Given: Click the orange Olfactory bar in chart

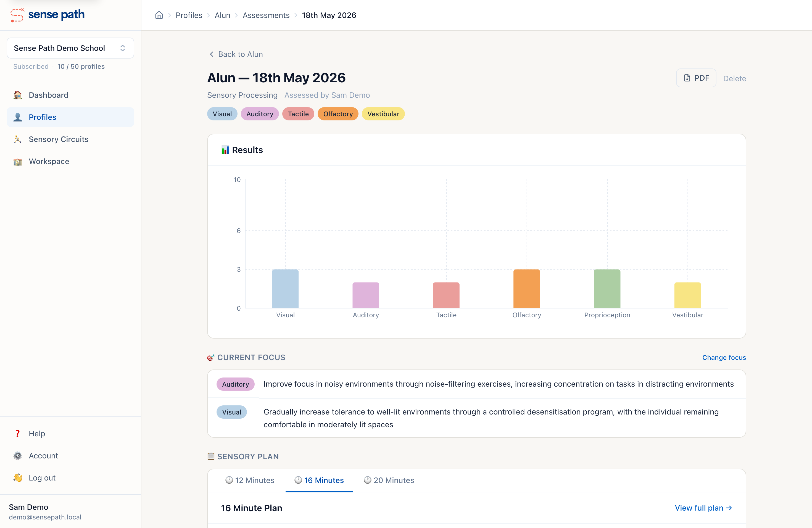Looking at the screenshot, I should pos(527,289).
